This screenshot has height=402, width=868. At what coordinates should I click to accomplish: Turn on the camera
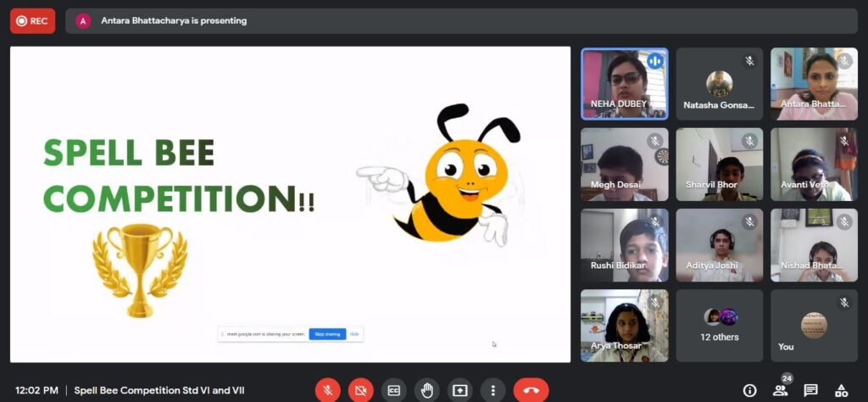point(361,390)
